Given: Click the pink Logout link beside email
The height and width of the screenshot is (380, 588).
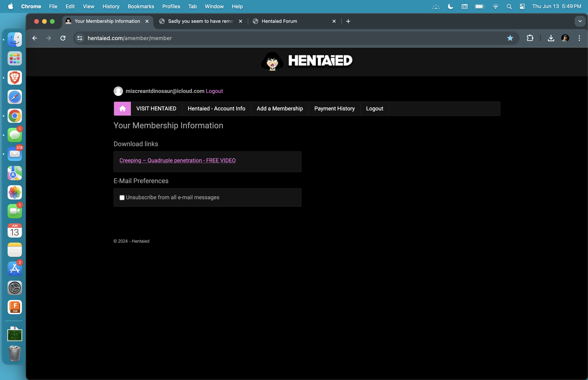Looking at the screenshot, I should [x=214, y=91].
